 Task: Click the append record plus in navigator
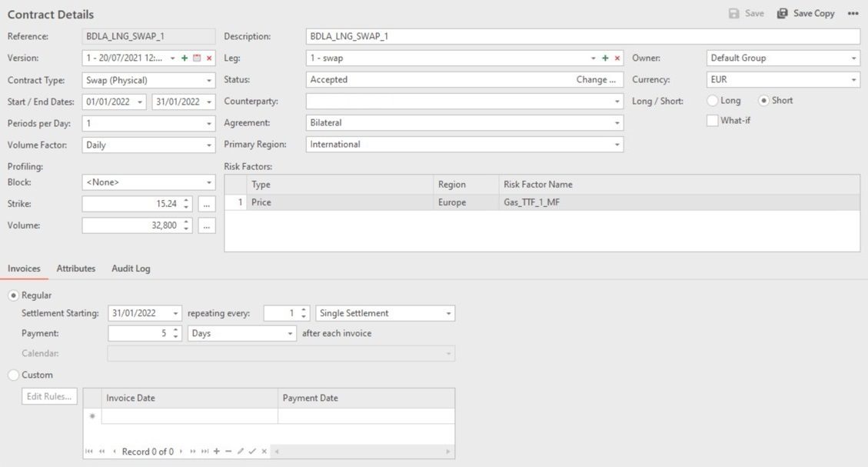click(x=216, y=452)
